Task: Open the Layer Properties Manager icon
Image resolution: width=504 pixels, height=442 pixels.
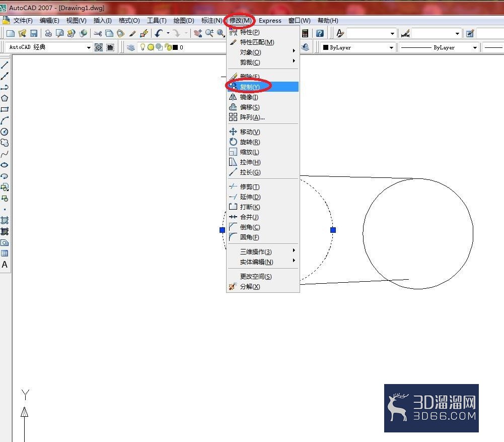Action: pos(130,47)
